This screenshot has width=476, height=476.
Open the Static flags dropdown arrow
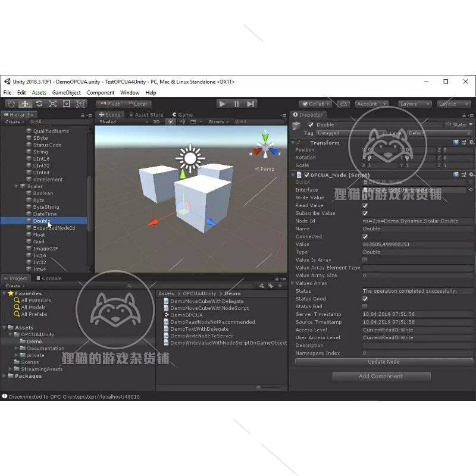coord(471,125)
